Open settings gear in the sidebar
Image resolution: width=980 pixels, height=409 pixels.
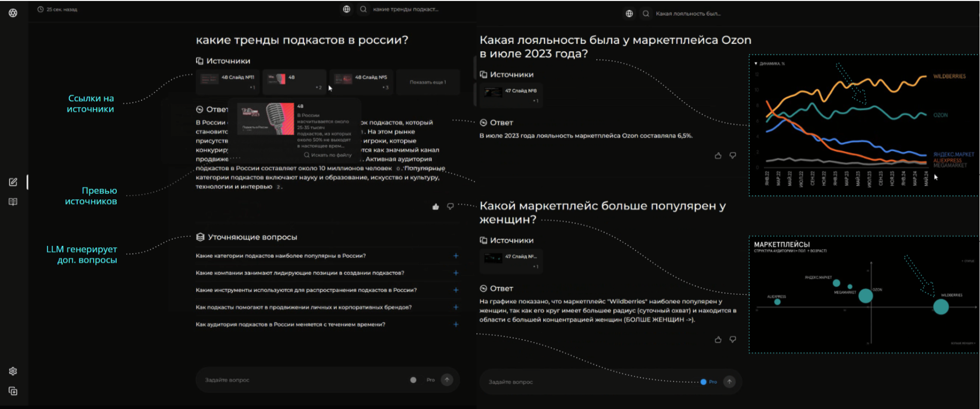(x=13, y=371)
